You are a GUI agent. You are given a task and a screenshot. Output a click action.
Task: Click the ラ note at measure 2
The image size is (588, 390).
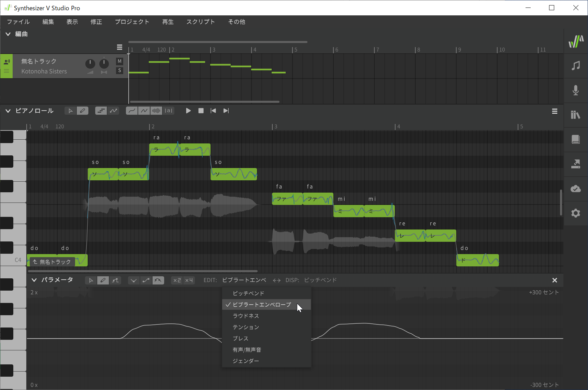click(163, 150)
